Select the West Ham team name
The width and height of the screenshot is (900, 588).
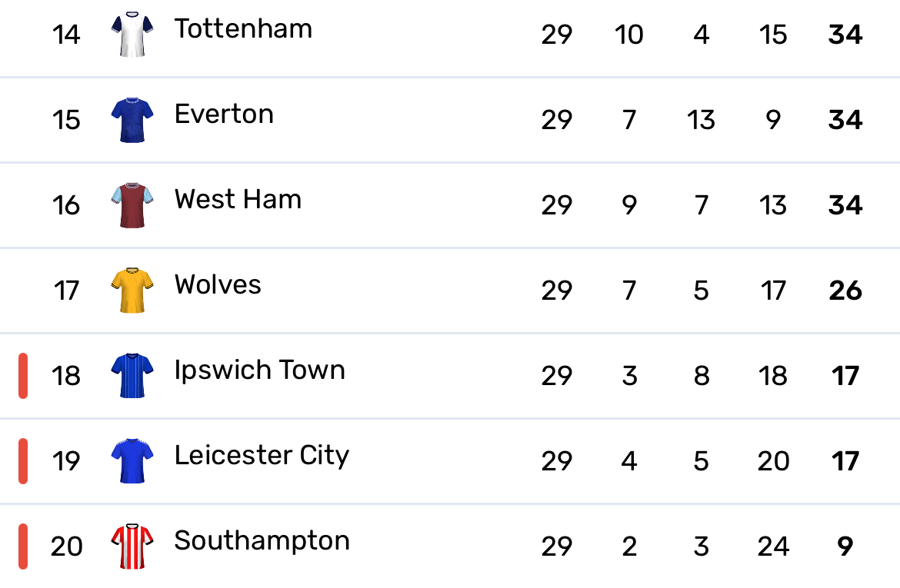pos(238,200)
